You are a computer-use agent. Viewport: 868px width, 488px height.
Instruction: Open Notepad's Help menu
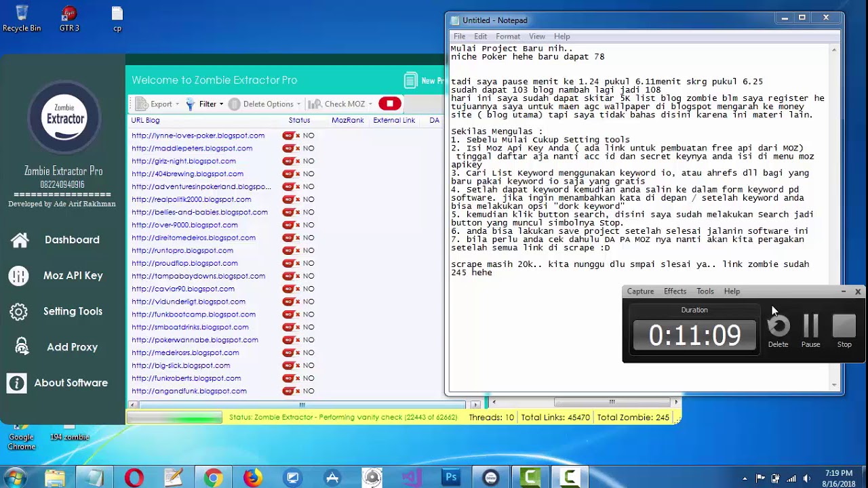pos(562,37)
